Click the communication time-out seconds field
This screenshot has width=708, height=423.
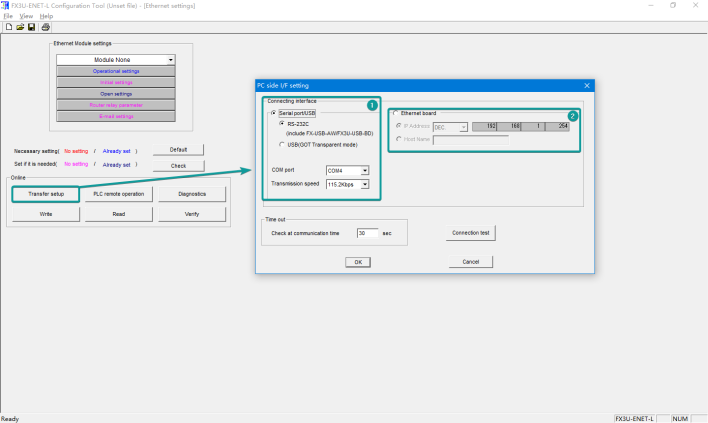click(367, 233)
